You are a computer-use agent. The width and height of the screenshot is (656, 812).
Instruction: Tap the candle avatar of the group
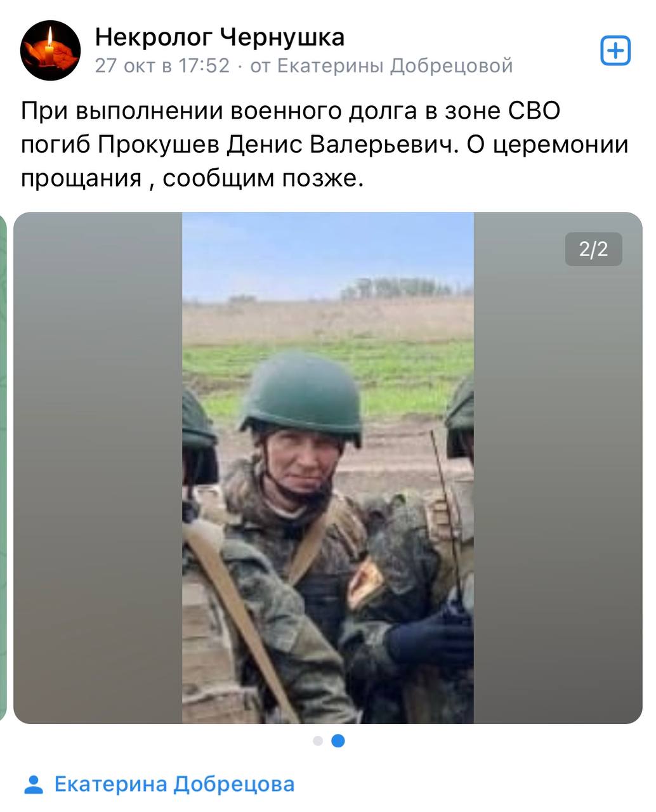click(x=50, y=50)
